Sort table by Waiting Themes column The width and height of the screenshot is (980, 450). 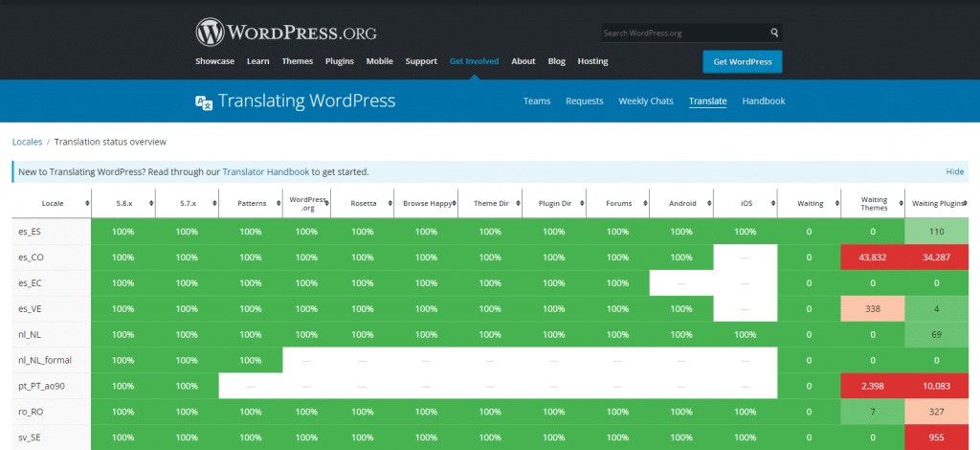873,203
